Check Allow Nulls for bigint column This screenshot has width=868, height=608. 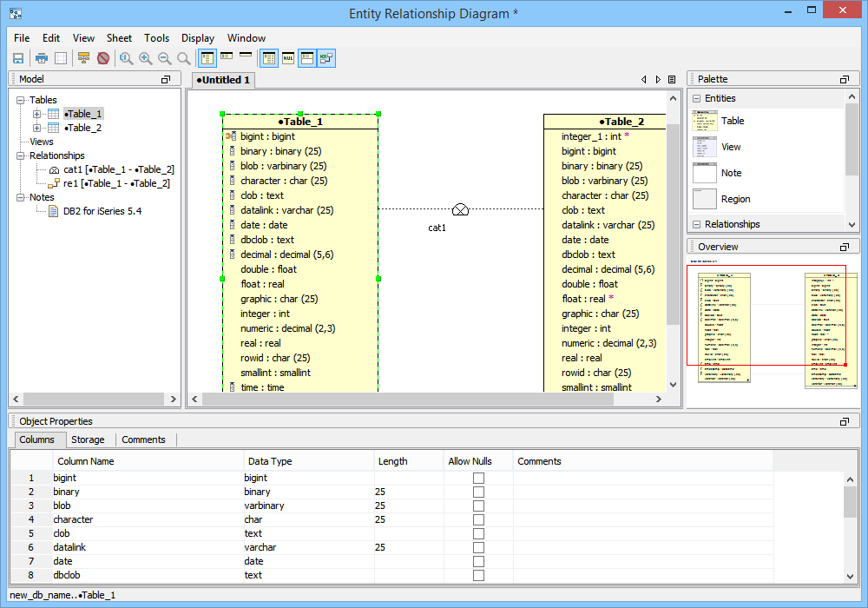pyautogui.click(x=478, y=478)
